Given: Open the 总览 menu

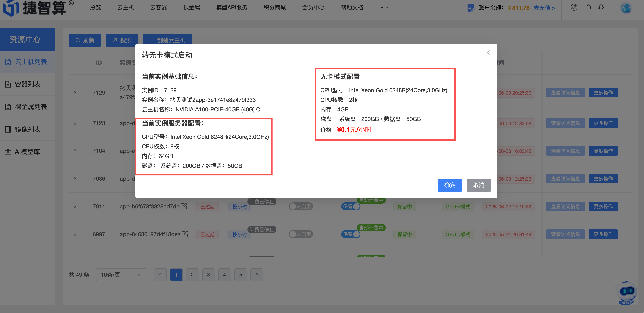Looking at the screenshot, I should [x=95, y=8].
